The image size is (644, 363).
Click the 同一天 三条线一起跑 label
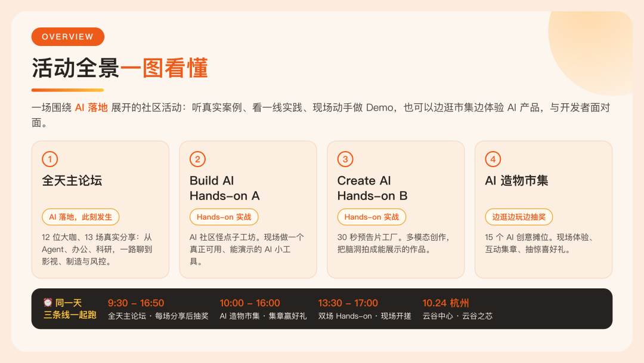[70, 309]
